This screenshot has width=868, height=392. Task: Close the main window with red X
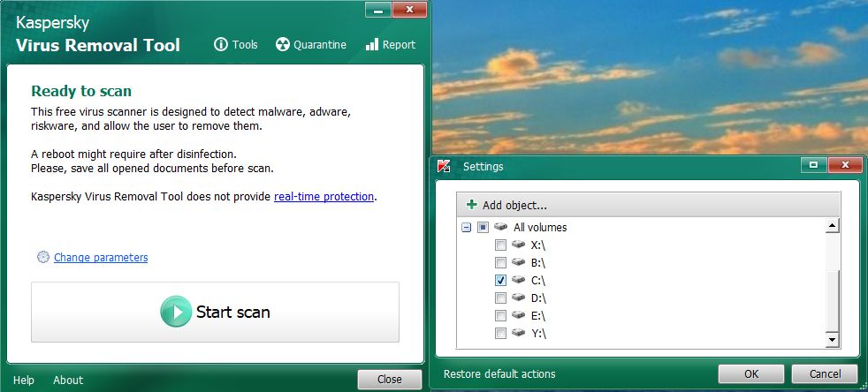pos(409,10)
